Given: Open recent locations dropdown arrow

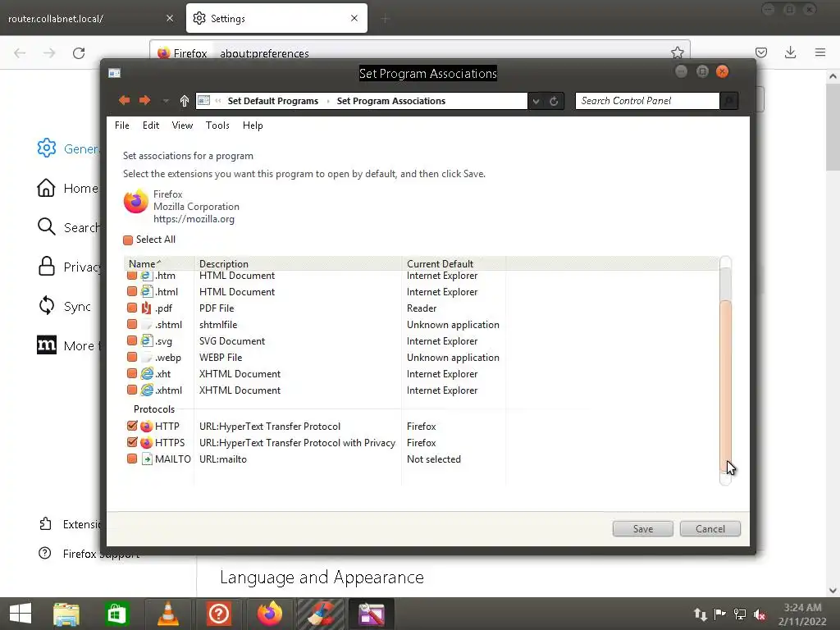Looking at the screenshot, I should [x=166, y=101].
